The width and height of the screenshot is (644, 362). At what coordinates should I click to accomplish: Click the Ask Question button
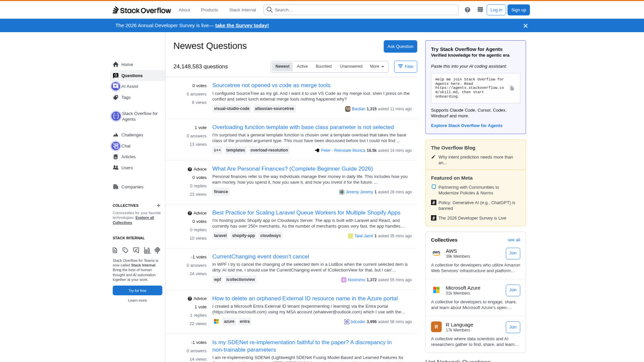coord(400,47)
